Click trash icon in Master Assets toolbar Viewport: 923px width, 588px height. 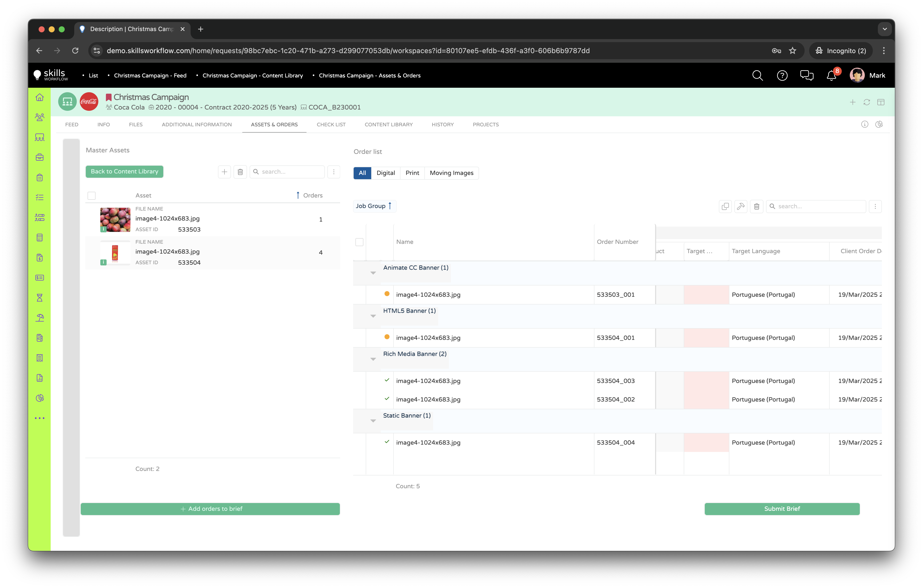coord(240,172)
